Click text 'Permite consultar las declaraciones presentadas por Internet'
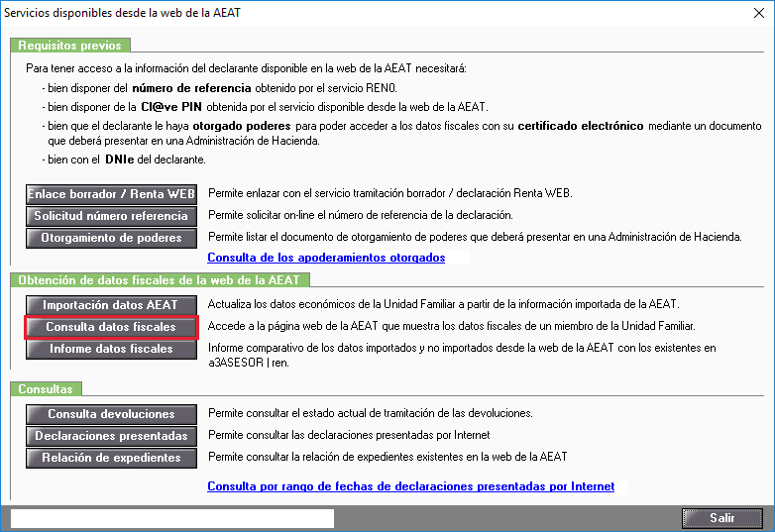The width and height of the screenshot is (775, 532). pyautogui.click(x=349, y=435)
